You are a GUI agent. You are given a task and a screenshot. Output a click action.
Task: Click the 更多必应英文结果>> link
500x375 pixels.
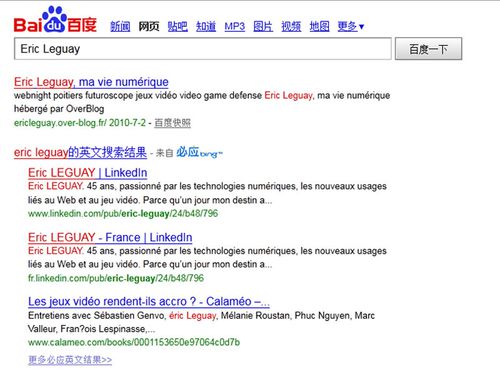70,360
